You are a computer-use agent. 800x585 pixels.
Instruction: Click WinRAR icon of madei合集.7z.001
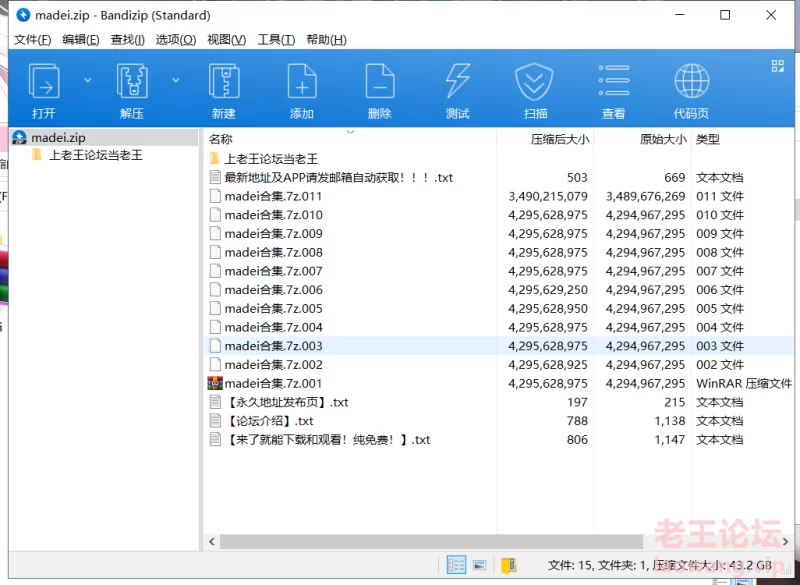[215, 383]
